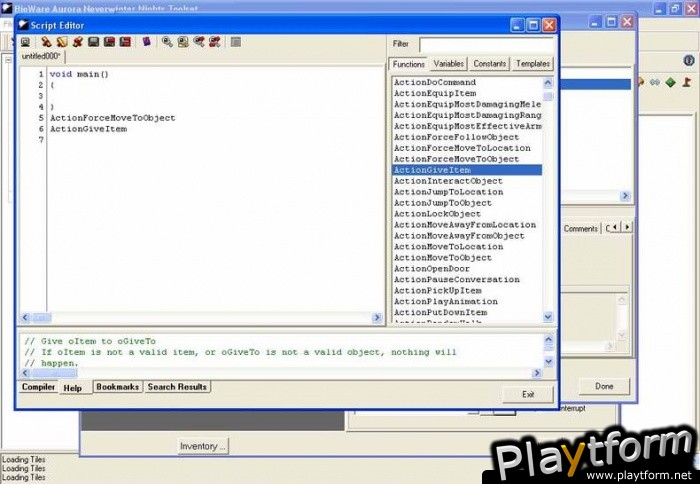Select highlighted ActionGiveItem in function list
700x484 pixels.
[x=467, y=170]
